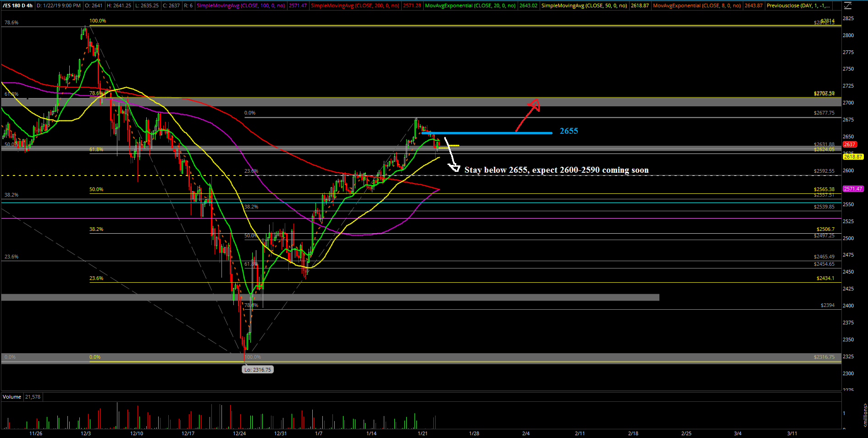This screenshot has width=868, height=438.
Task: Click the 11/26 date on time axis
Action: pyautogui.click(x=36, y=433)
